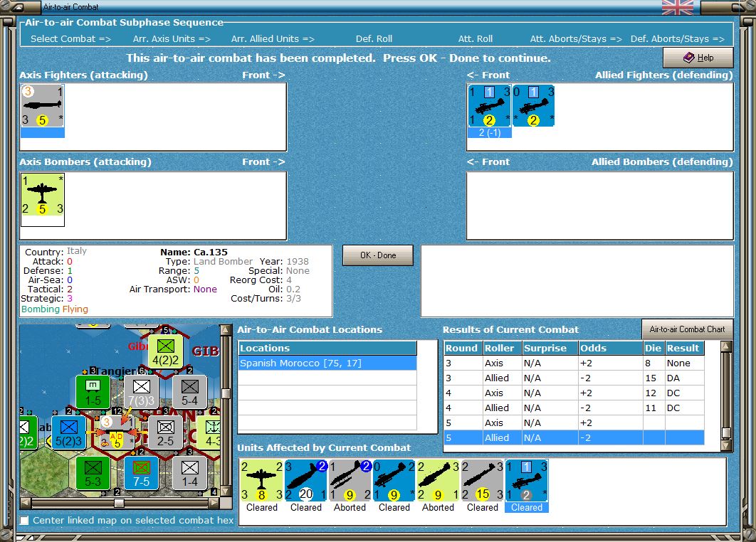The width and height of the screenshot is (756, 542).
Task: Select round 5 Axis results row
Action: (x=574, y=423)
